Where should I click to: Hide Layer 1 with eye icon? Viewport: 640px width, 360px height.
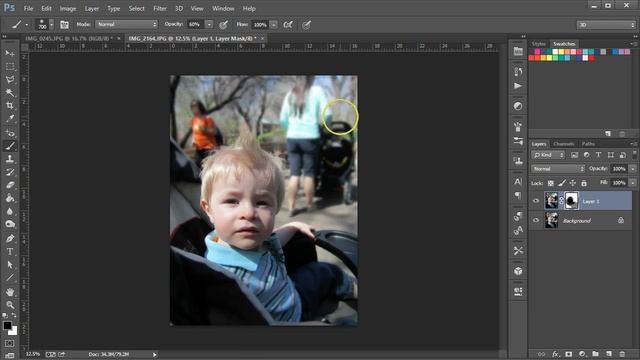(x=536, y=201)
